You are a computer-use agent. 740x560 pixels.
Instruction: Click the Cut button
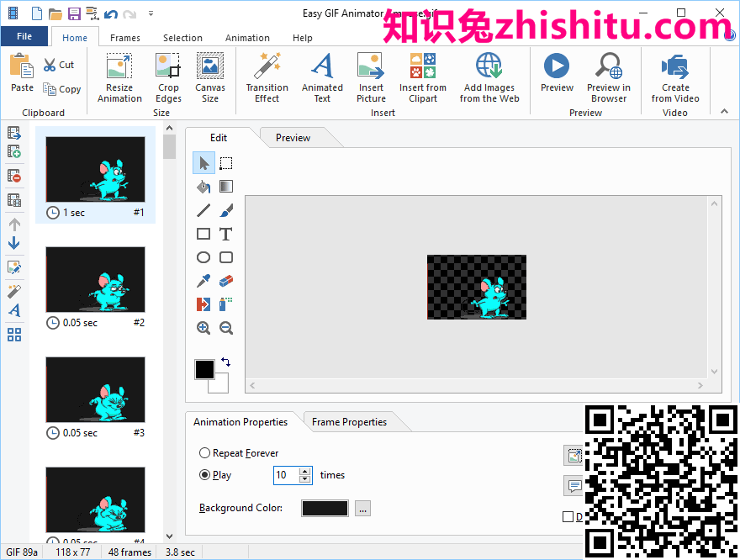pyautogui.click(x=59, y=65)
